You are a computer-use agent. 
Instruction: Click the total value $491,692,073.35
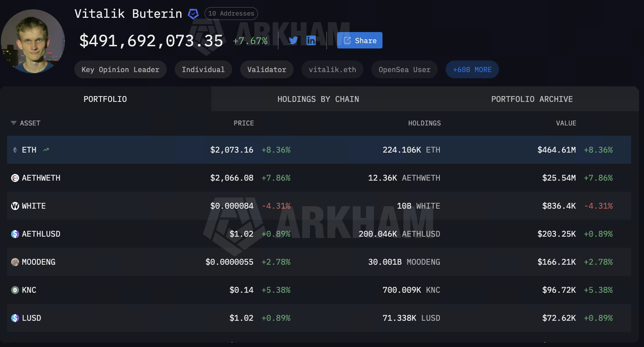pyautogui.click(x=151, y=40)
